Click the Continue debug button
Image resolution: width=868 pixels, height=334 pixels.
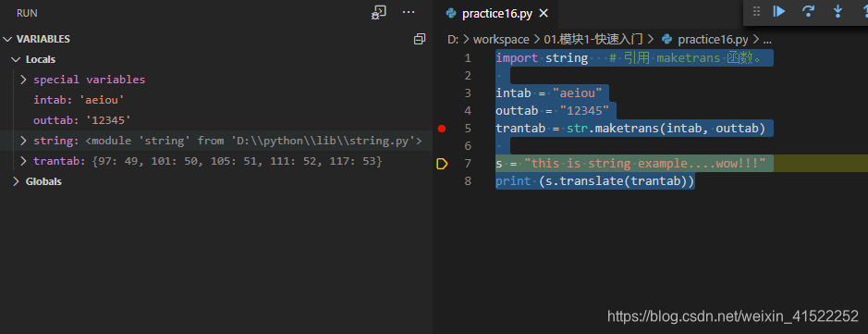tap(779, 11)
